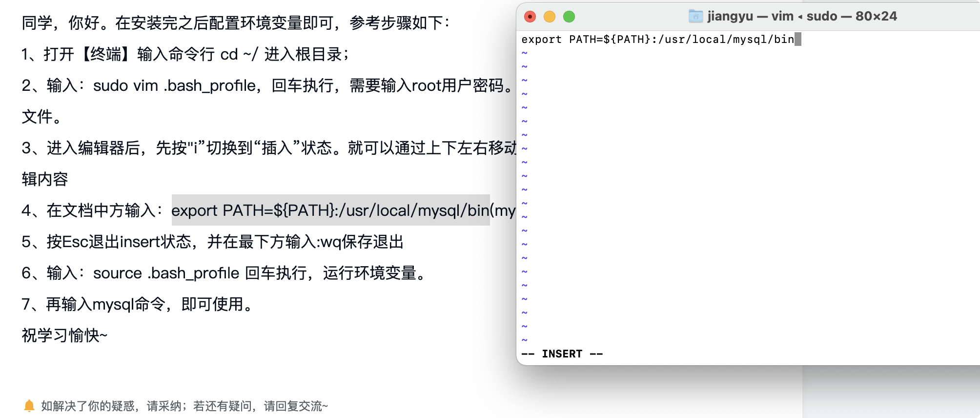Minimize the terminal window with yellow button
The image size is (980, 418).
tap(550, 17)
